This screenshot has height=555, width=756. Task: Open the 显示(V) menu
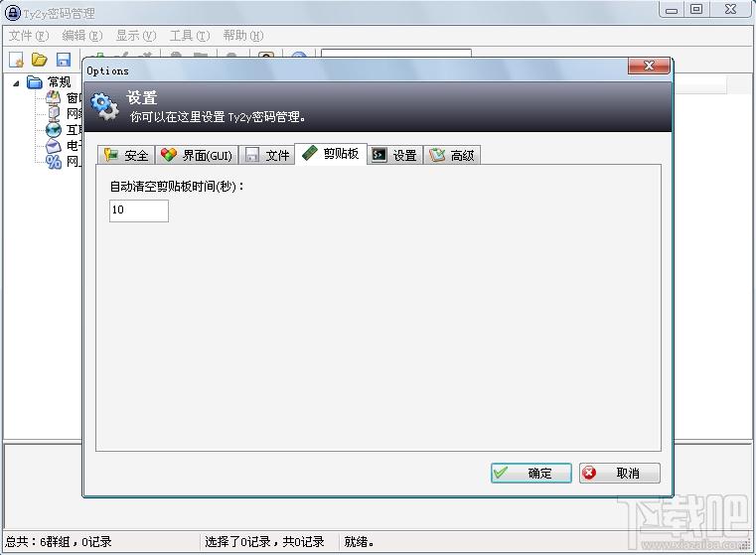136,36
